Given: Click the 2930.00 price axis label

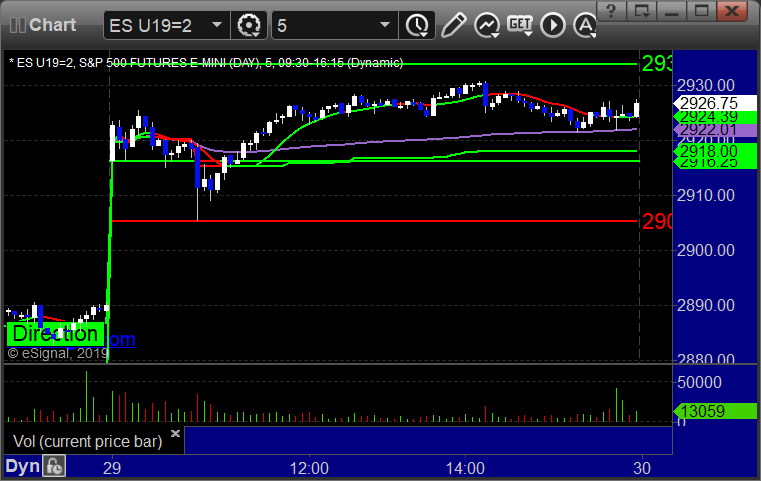Looking at the screenshot, I should pyautogui.click(x=706, y=85).
